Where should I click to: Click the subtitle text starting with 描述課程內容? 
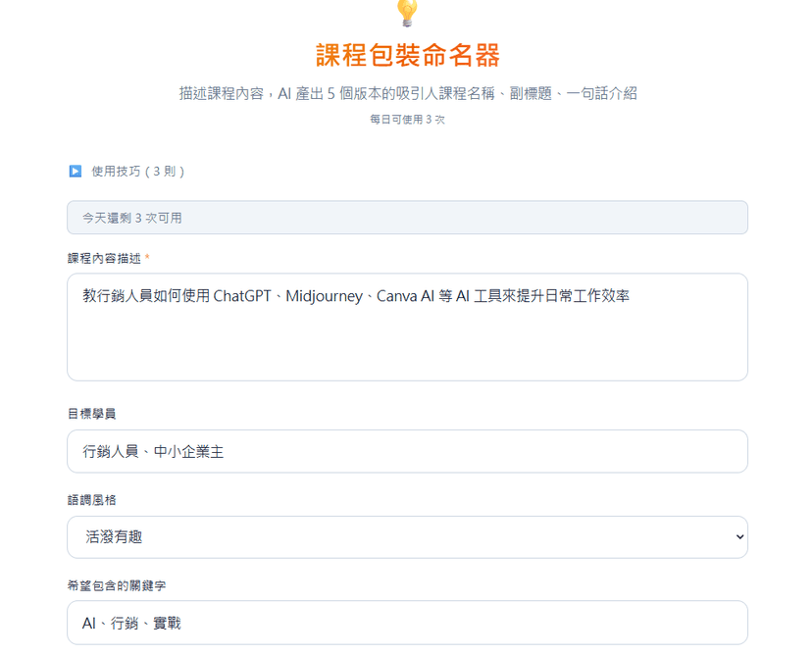click(x=408, y=94)
